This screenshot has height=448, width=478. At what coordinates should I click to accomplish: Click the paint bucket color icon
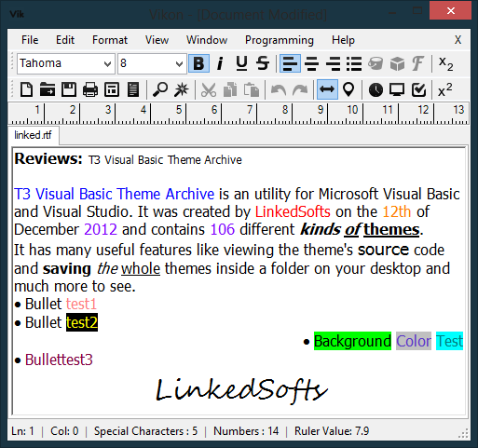(376, 63)
